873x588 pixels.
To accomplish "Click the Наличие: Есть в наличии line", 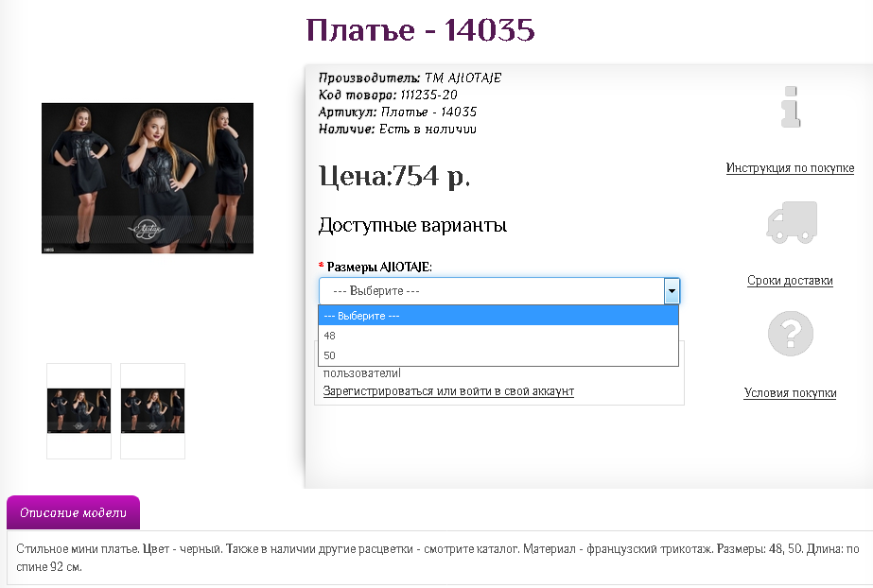I will 397,130.
